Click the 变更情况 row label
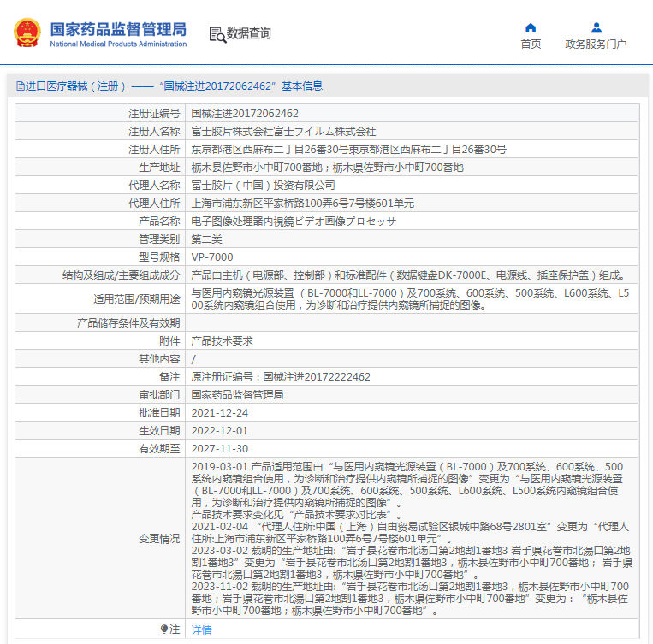The width and height of the screenshot is (653, 644). tap(159, 539)
